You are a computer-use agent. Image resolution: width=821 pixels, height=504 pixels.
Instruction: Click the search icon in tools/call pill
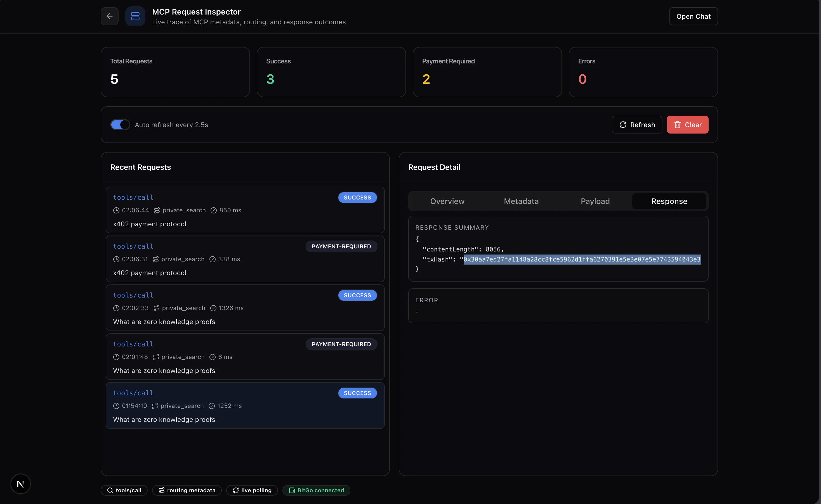pos(110,490)
